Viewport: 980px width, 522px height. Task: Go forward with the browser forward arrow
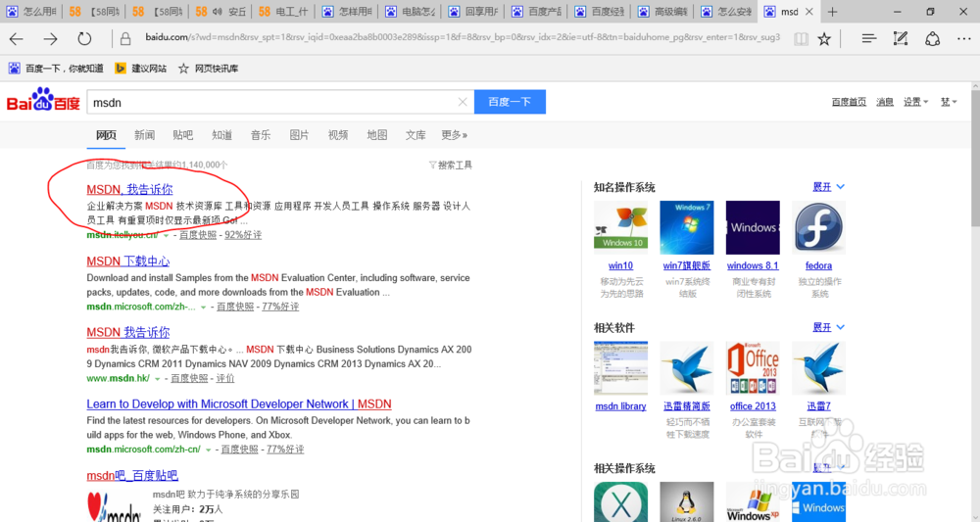click(x=51, y=39)
